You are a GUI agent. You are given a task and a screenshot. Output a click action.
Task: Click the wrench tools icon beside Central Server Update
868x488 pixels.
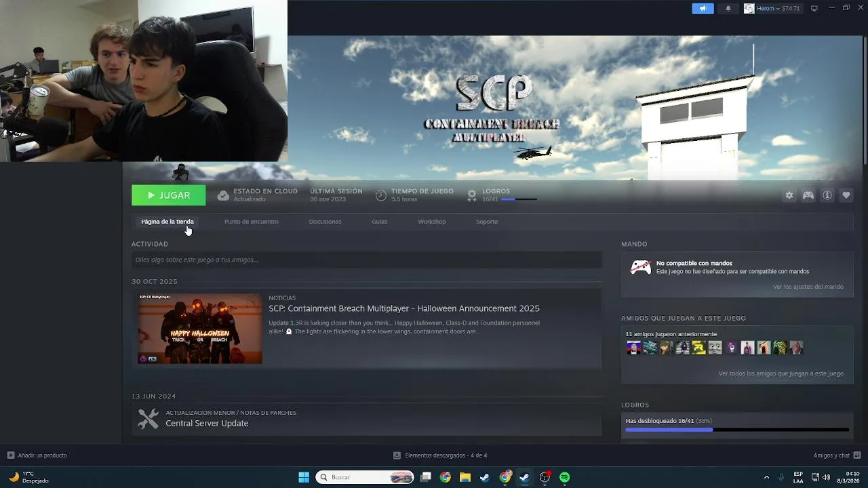tap(148, 418)
